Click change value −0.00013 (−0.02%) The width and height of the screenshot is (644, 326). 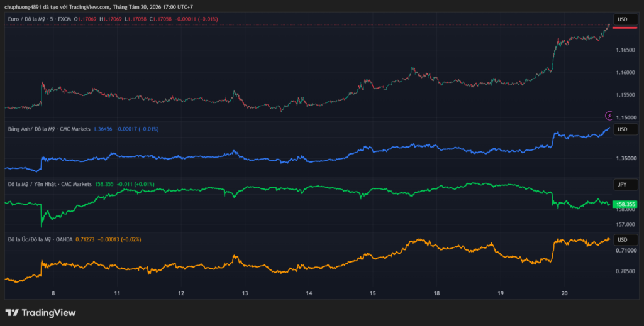pos(119,239)
